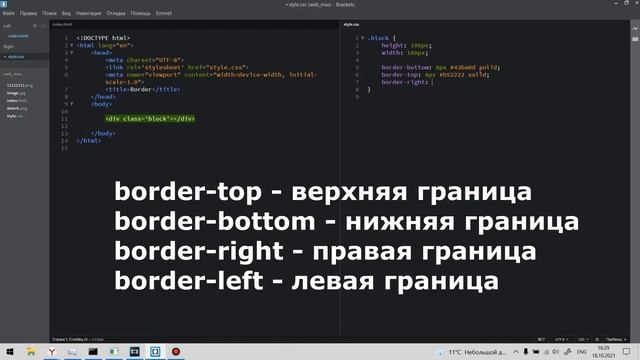The width and height of the screenshot is (640, 360).
Task: Open black terminal window taskbar icon
Action: [93, 351]
